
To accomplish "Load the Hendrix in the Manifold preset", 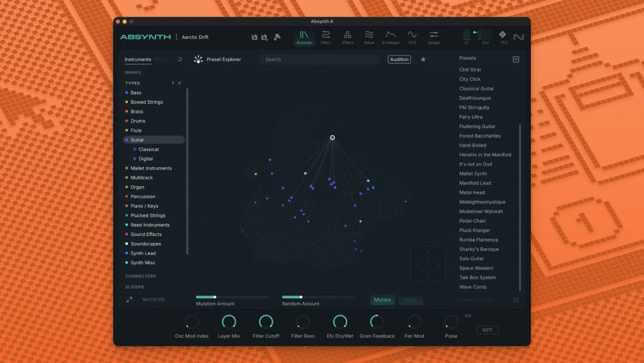I will coord(485,155).
